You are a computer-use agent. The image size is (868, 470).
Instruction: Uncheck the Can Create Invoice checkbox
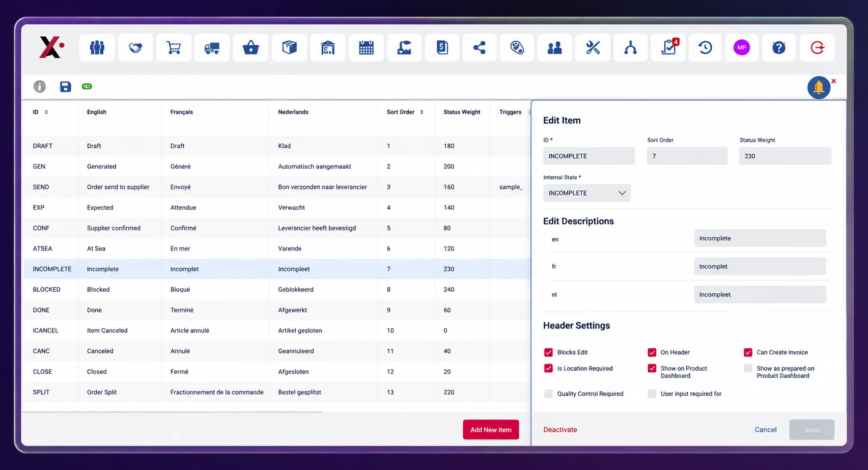748,352
